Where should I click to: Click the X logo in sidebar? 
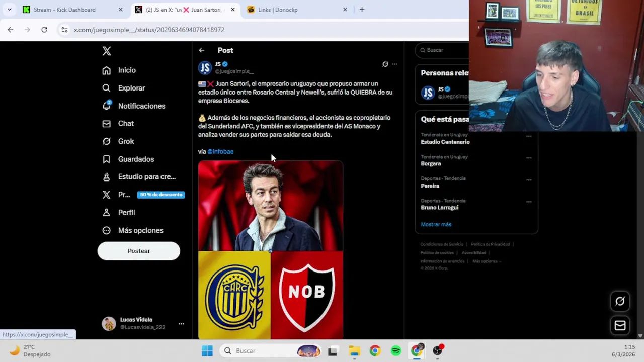[107, 51]
